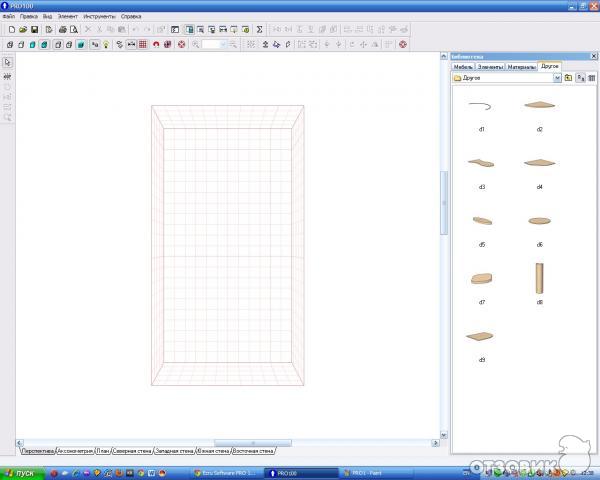Image resolution: width=600 pixels, height=480 pixels.
Task: Save project via the floppy disk icon
Action: (x=34, y=30)
